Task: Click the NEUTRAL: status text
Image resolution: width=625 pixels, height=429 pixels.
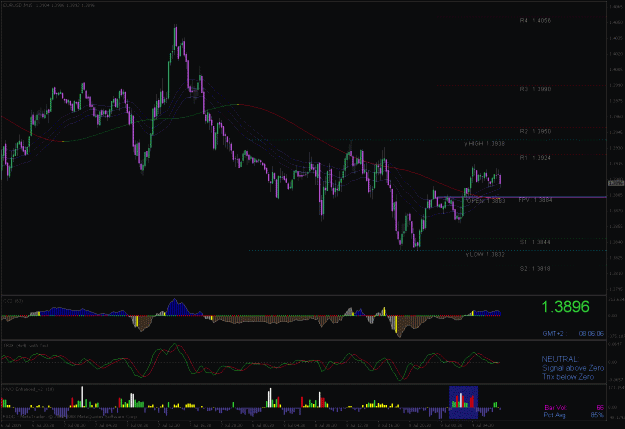Action: pyautogui.click(x=560, y=359)
